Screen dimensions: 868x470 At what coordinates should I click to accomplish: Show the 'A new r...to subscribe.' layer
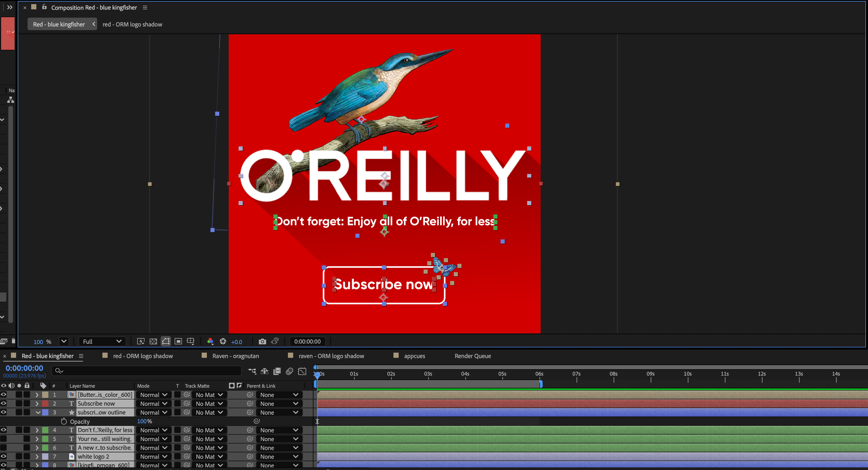point(4,447)
